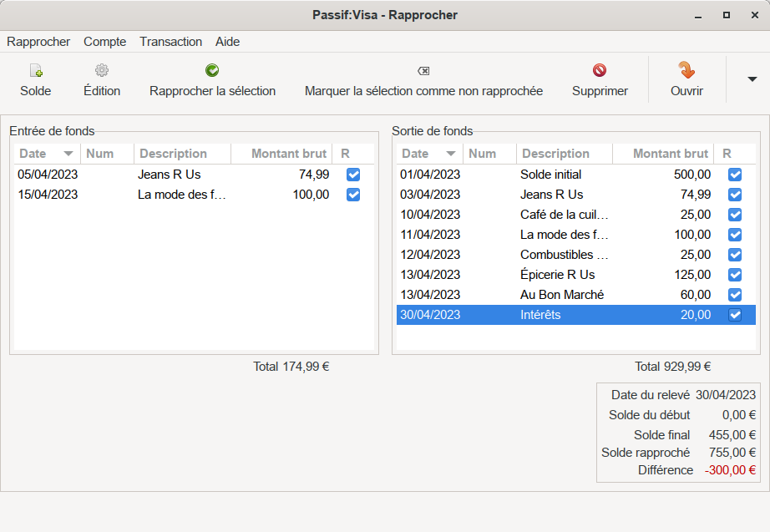Toggle the Intérêts row reconciled checkbox

[x=735, y=315]
